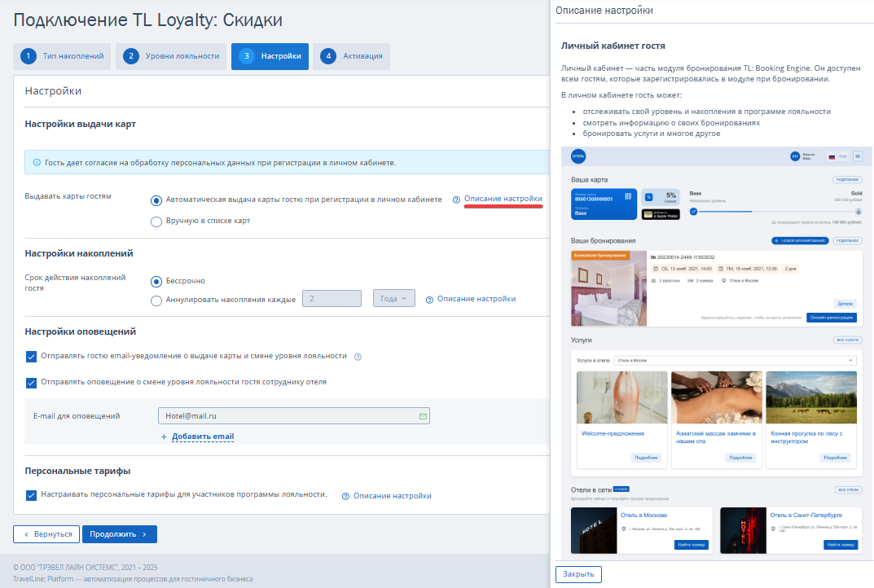Click the Apple Wallet badge in preview
This screenshot has width=874, height=588.
[x=661, y=214]
